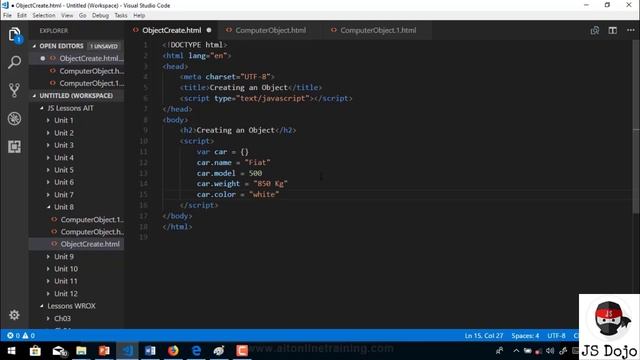The image size is (640, 360).
Task: Open the Camtasia recorder taskbar icon
Action: (242, 351)
